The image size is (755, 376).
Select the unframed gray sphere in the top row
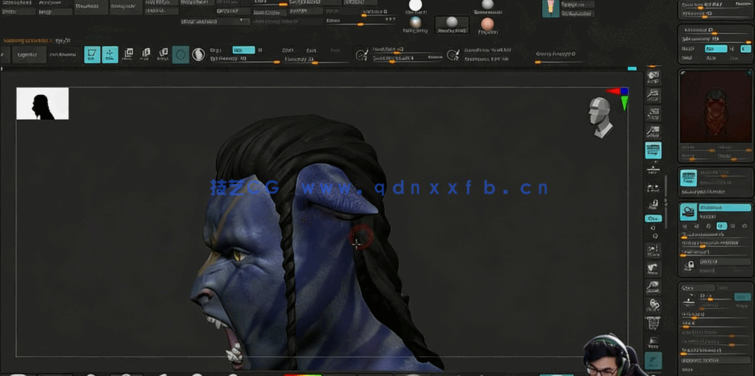487,4
